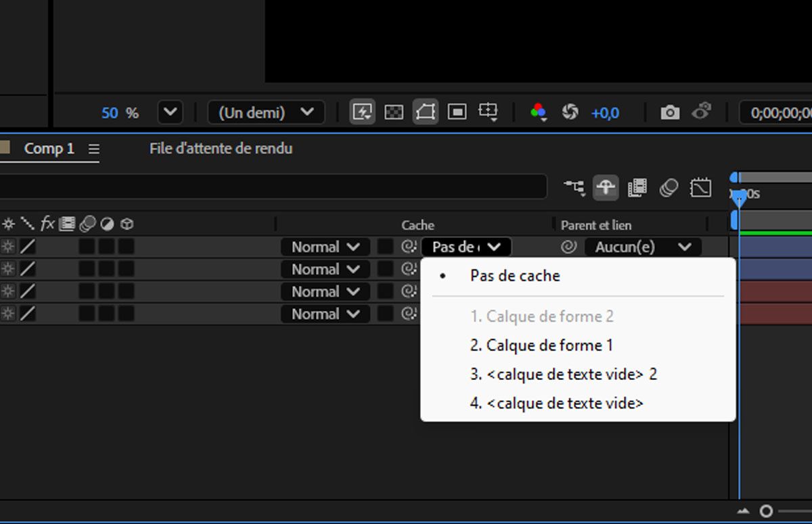Click the first layer's track matte pick whip
This screenshot has height=524, width=812.
click(408, 247)
